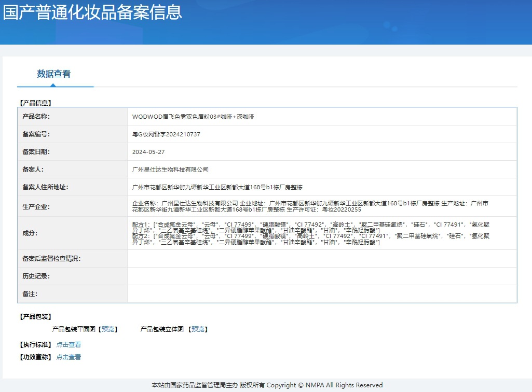Click the 生产企业 label cell
This screenshot has height=392, width=532.
coord(73,206)
